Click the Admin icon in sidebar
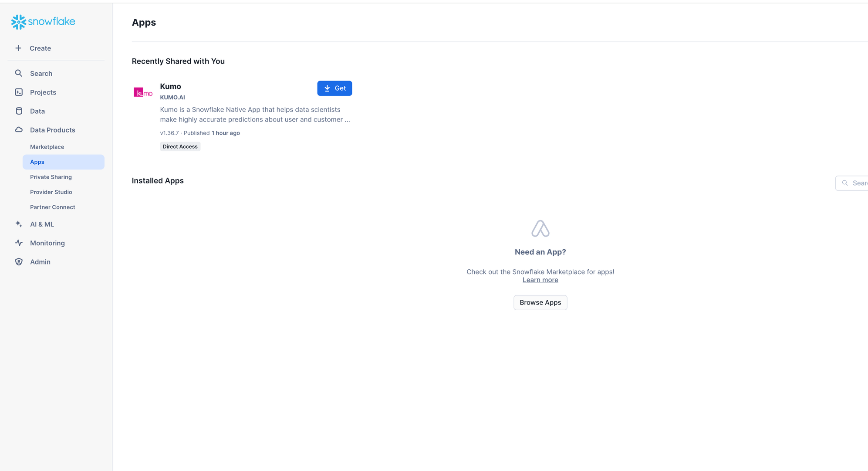This screenshot has width=868, height=471. pyautogui.click(x=19, y=261)
